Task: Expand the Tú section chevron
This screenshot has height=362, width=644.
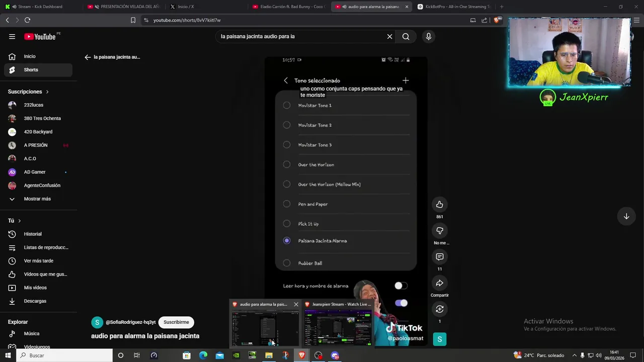Action: tap(20, 221)
